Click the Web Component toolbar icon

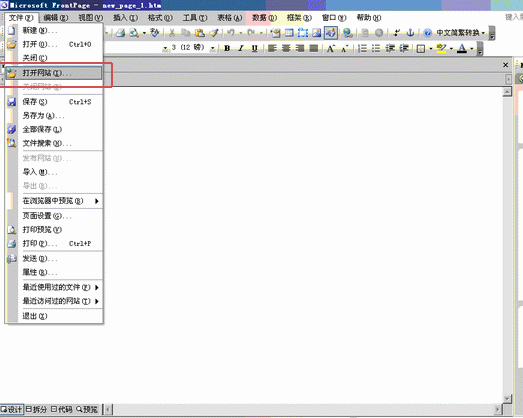click(275, 33)
